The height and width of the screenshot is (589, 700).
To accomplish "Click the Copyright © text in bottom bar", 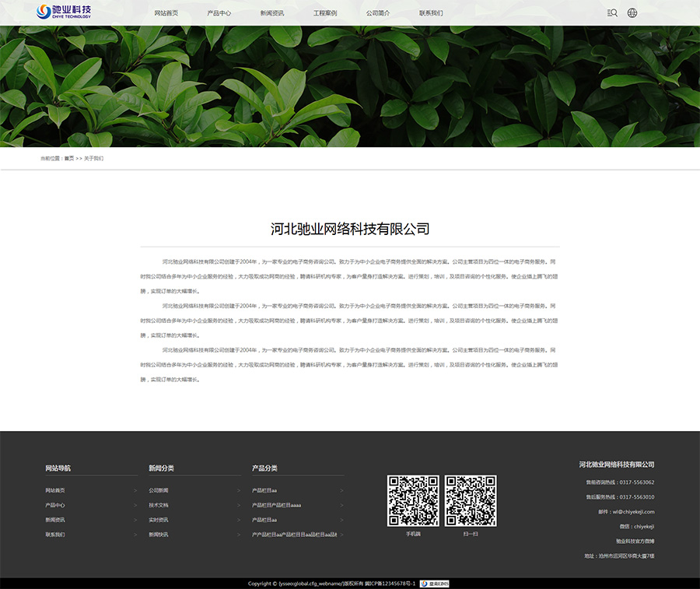I will (263, 584).
